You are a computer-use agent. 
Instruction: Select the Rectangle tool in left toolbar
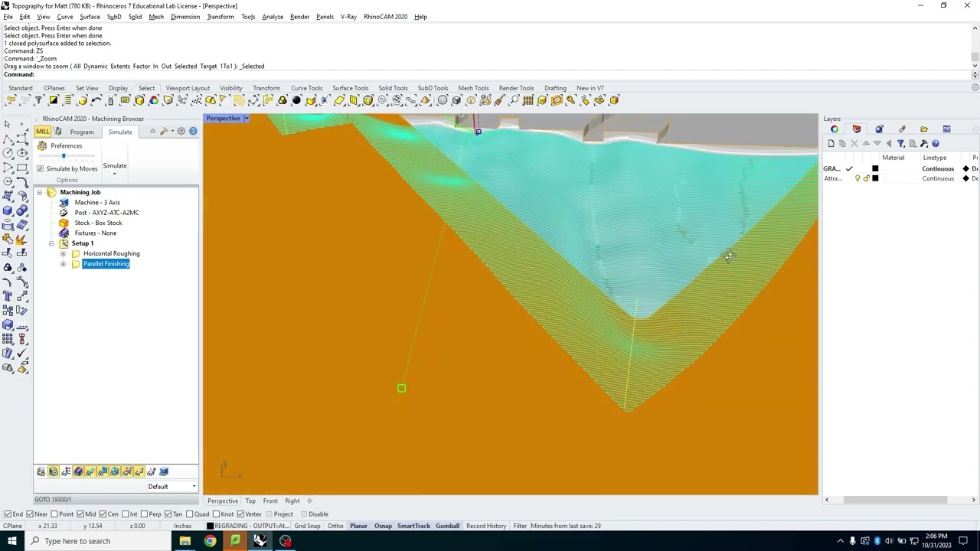pyautogui.click(x=21, y=167)
